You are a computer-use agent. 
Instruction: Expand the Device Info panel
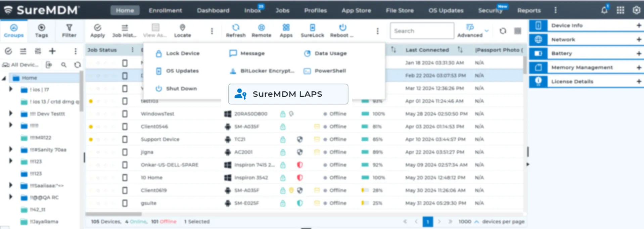pyautogui.click(x=639, y=26)
